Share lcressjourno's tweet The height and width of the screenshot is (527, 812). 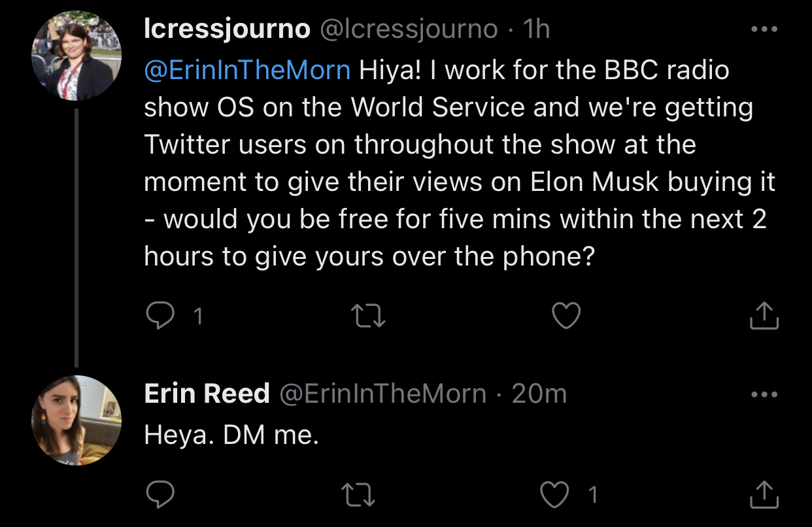click(763, 316)
